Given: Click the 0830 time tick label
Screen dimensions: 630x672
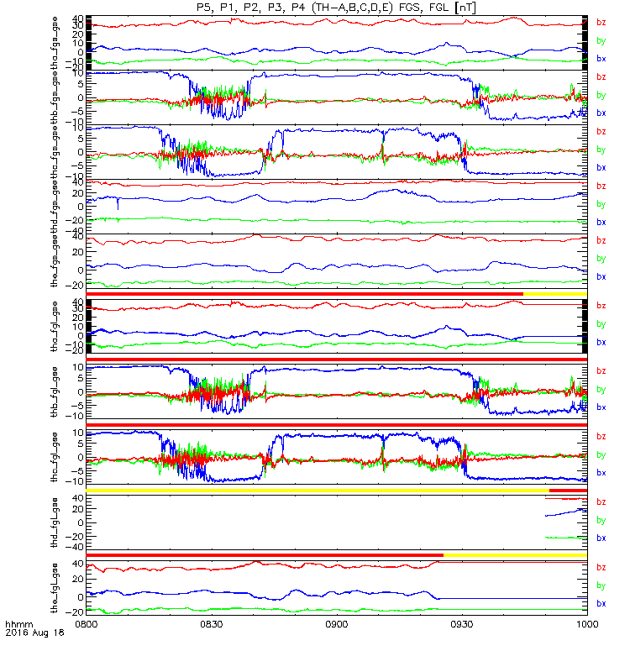Looking at the screenshot, I should [x=212, y=624].
